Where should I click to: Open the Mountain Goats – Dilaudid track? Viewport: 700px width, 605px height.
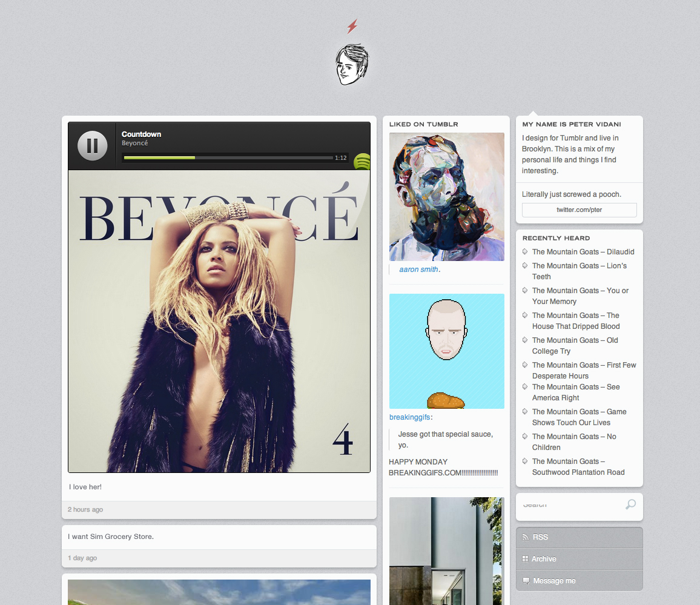[583, 252]
